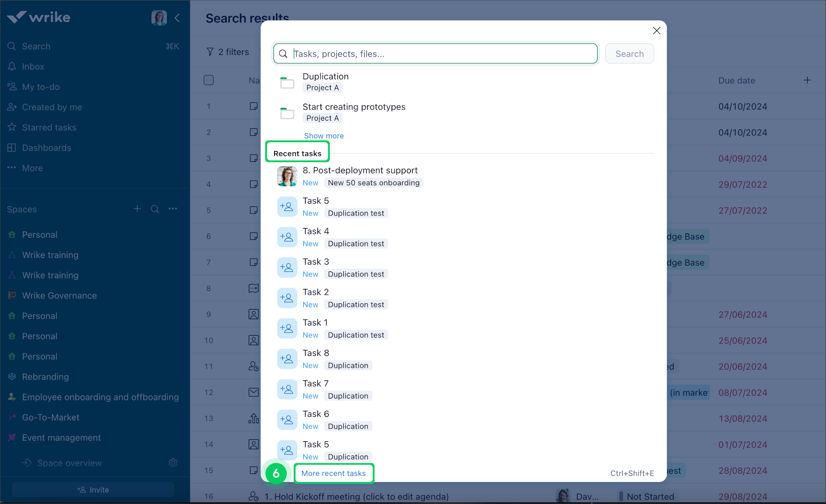Click the user profile avatar in sidebar
Screen dimensions: 826x504
(159, 18)
